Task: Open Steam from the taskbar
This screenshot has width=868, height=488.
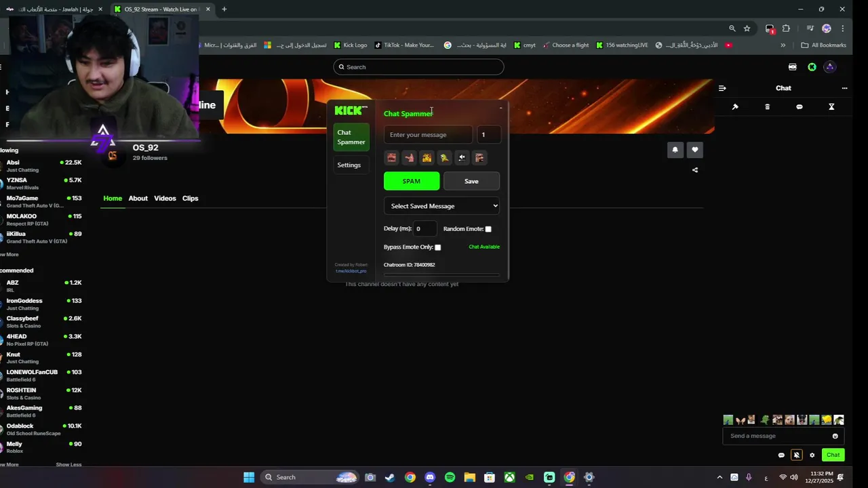Action: pyautogui.click(x=390, y=477)
